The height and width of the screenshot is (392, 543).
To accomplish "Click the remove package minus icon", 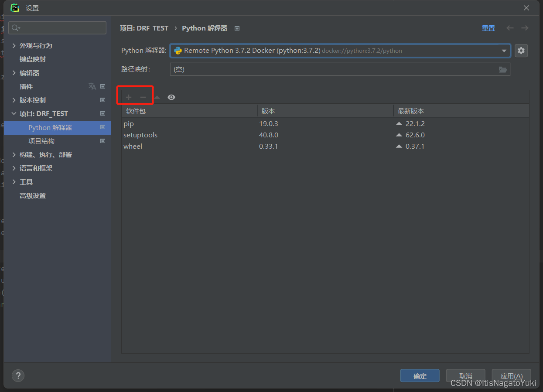I will 143,97.
